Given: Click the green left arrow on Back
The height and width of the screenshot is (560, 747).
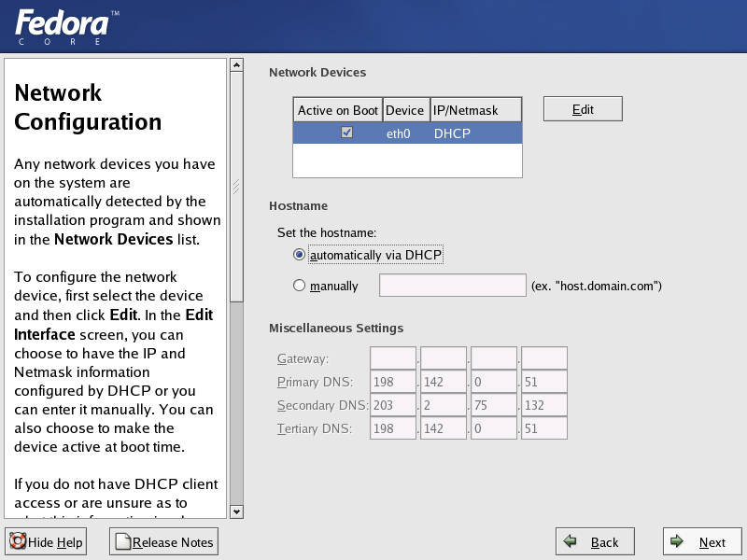Looking at the screenshot, I should (570, 541).
